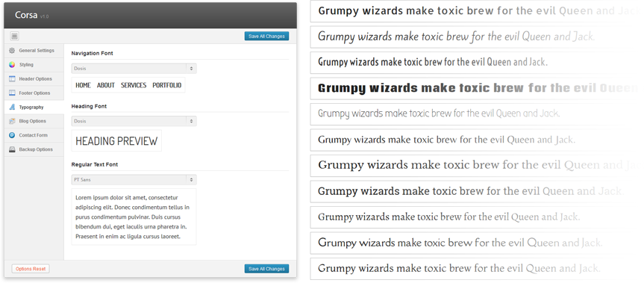Switch to the Styling section
Screen dimensions: 644x283
coord(34,64)
